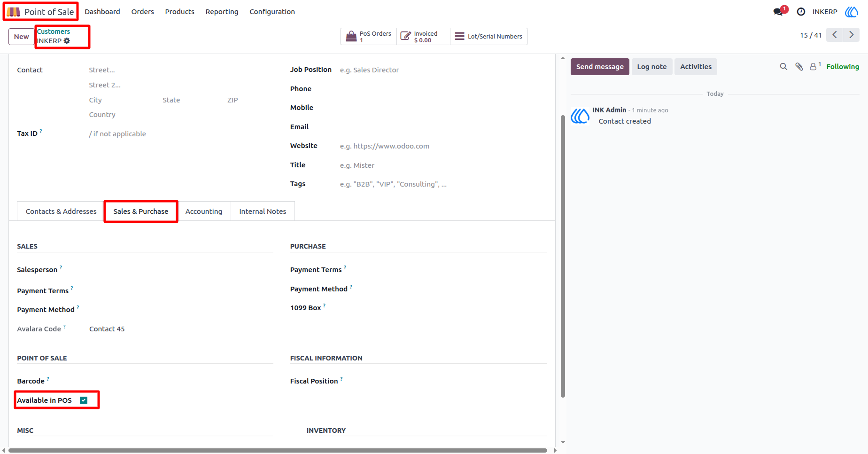Open the conversations message bubble icon
Image resolution: width=868 pixels, height=454 pixels.
coord(778,12)
